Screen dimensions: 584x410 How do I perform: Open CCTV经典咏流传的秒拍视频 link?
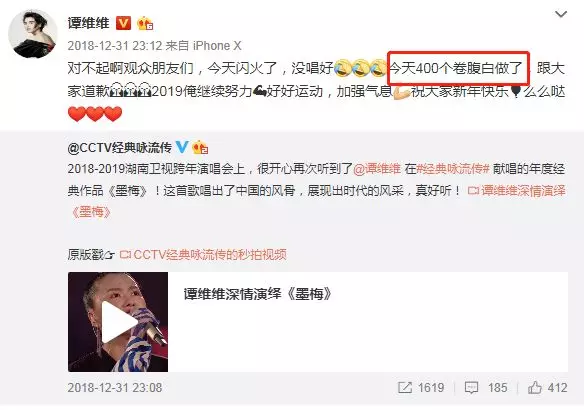(x=203, y=255)
